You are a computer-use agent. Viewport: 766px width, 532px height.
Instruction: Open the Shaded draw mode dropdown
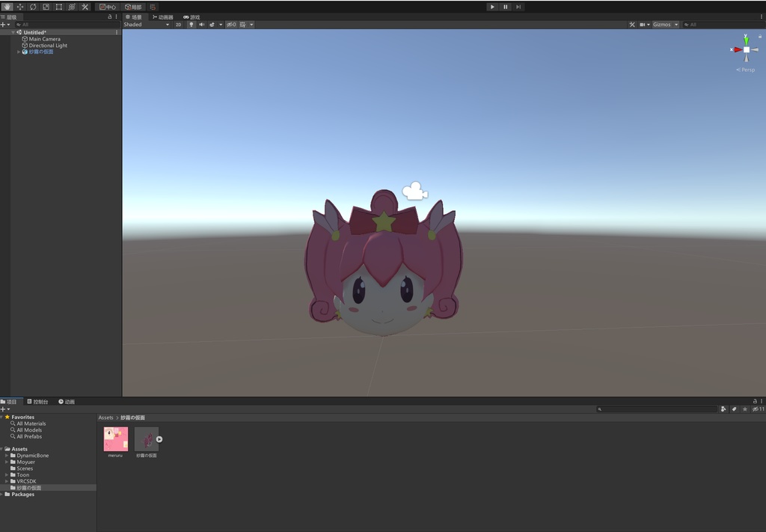click(x=146, y=25)
